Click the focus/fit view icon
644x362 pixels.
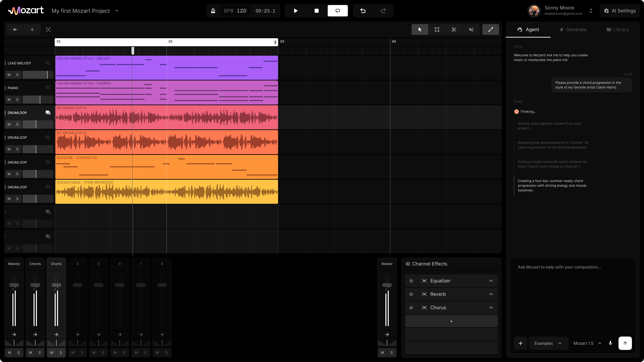[x=48, y=29]
